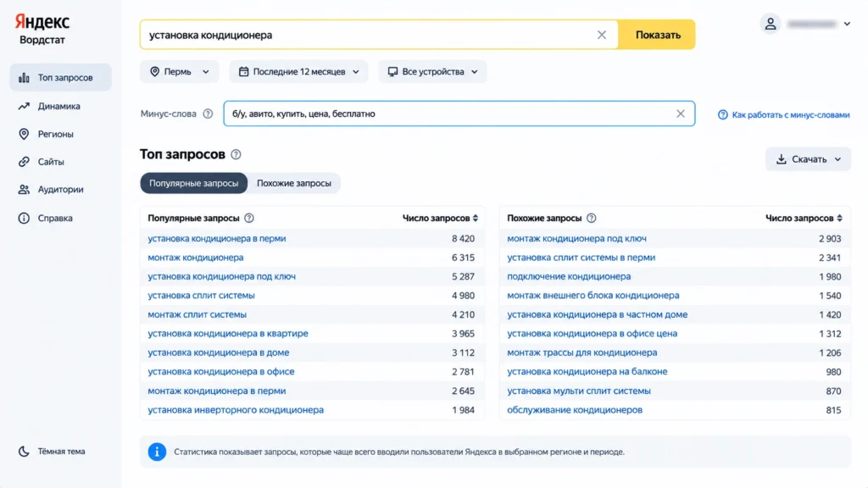Sort Похожие запросы table by Число запросов
This screenshot has width=868, height=488.
pyautogui.click(x=804, y=218)
